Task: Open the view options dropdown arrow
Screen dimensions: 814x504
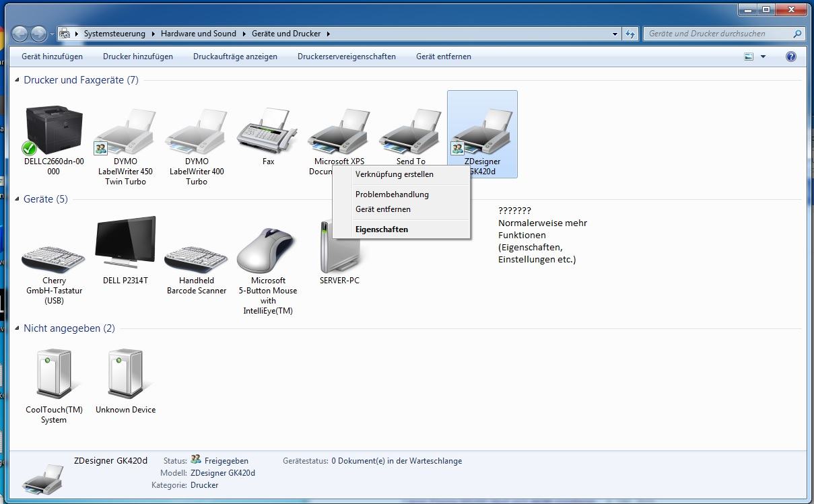Action: click(763, 57)
